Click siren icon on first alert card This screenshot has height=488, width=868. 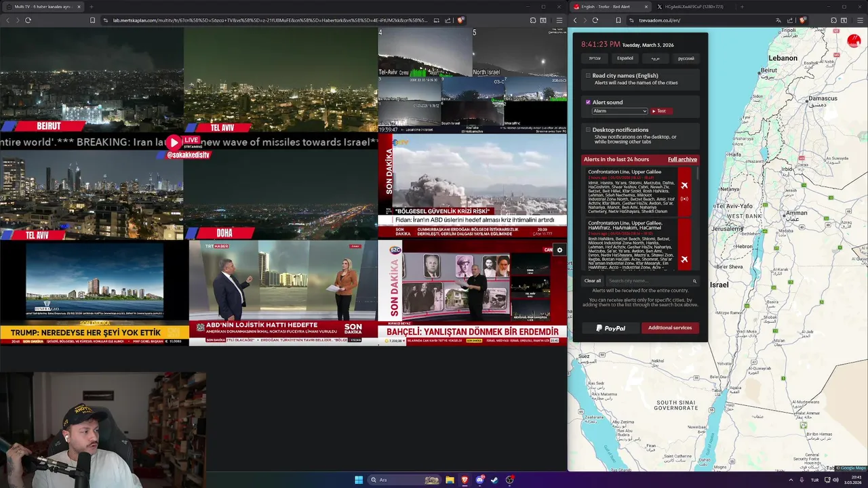coord(684,199)
